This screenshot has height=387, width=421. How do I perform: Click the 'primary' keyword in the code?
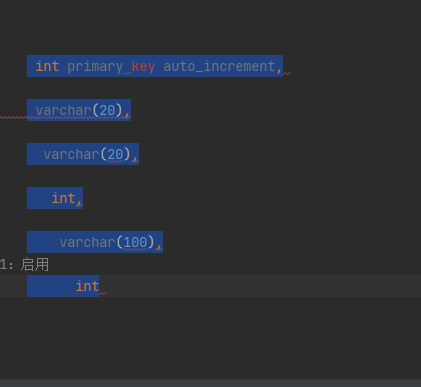[x=95, y=67]
